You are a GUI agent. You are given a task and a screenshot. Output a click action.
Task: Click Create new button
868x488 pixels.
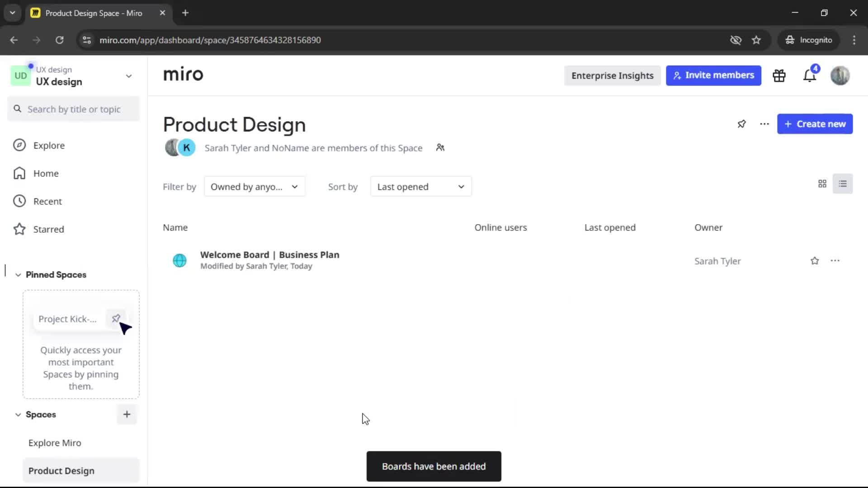815,124
